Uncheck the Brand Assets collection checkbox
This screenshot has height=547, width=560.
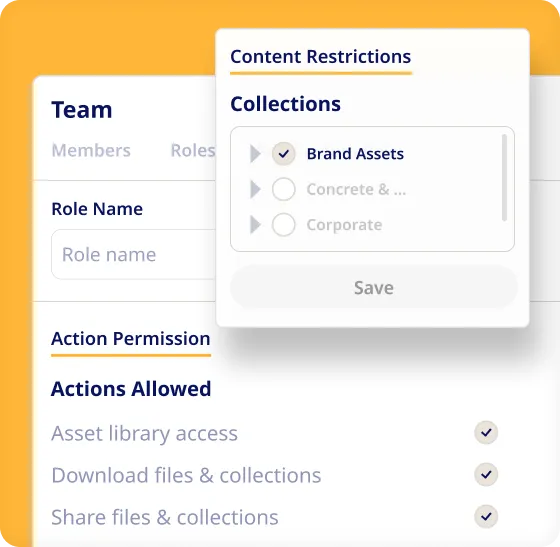click(x=284, y=154)
